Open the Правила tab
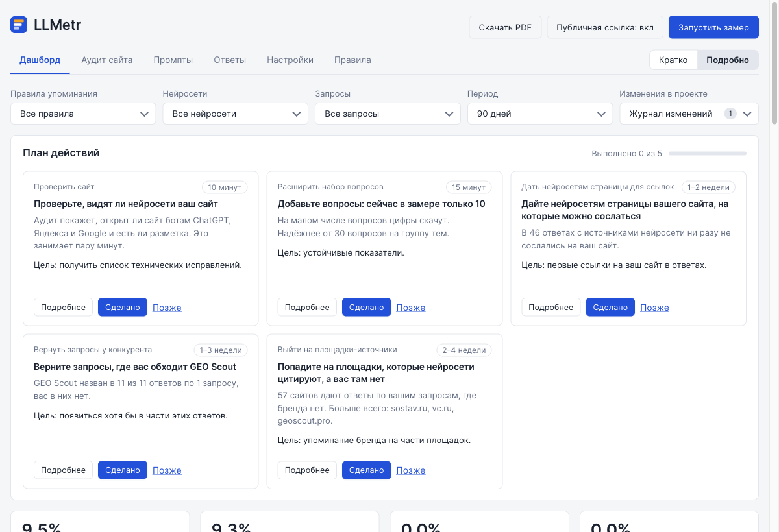 pyautogui.click(x=352, y=60)
